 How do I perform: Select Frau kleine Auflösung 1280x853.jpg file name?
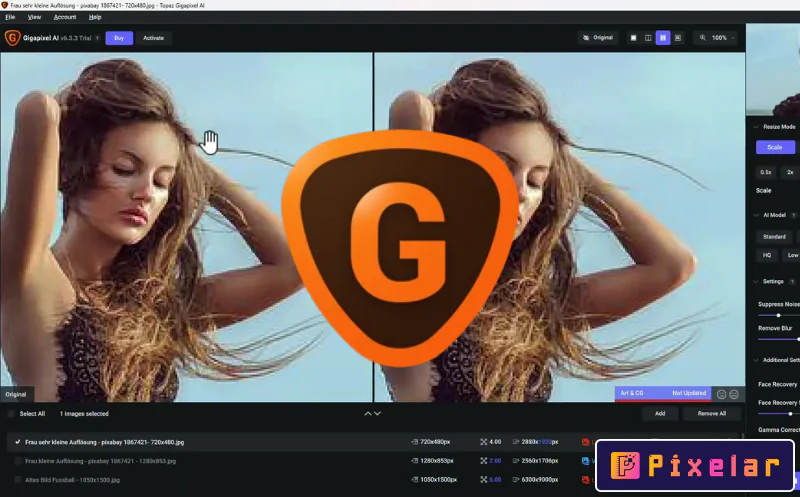coord(101,461)
